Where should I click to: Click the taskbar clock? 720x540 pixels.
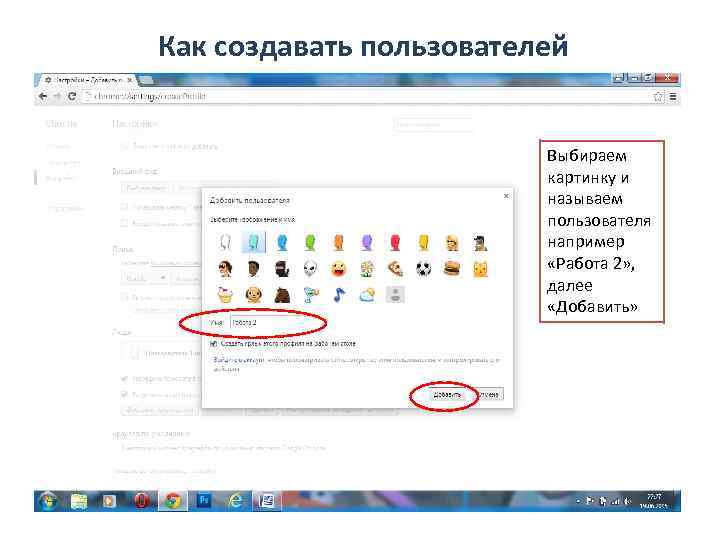[x=654, y=501]
